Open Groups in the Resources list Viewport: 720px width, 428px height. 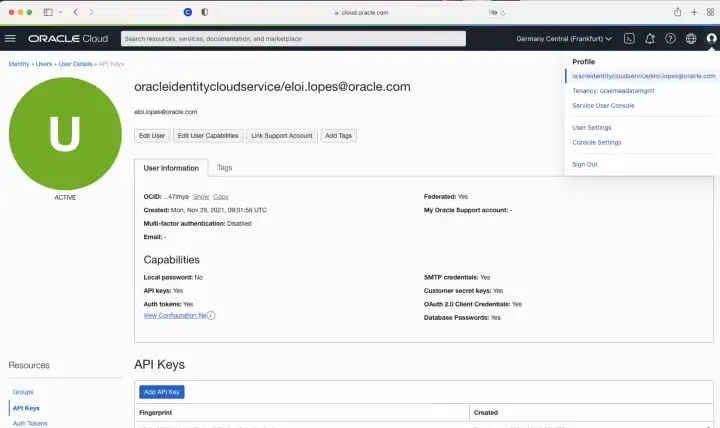(23, 392)
